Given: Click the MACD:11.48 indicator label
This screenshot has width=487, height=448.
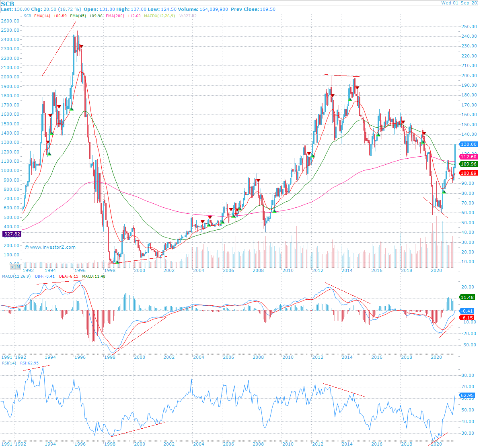Looking at the screenshot, I should (94, 276).
